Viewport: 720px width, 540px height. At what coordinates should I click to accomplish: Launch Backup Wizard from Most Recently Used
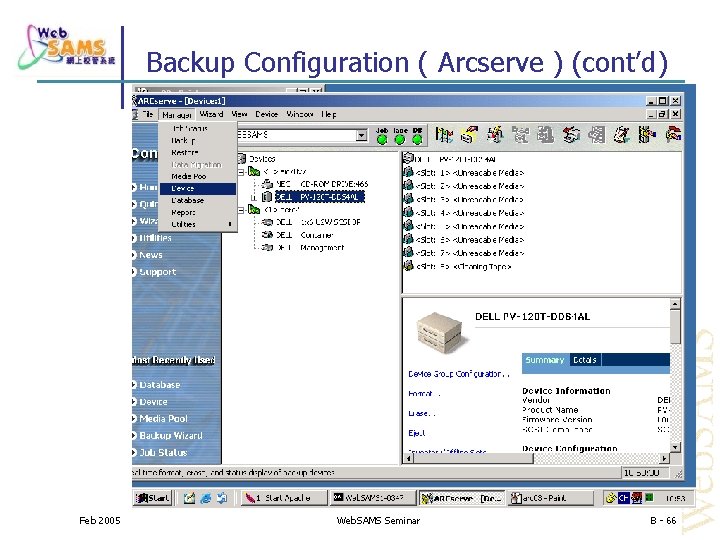click(170, 435)
